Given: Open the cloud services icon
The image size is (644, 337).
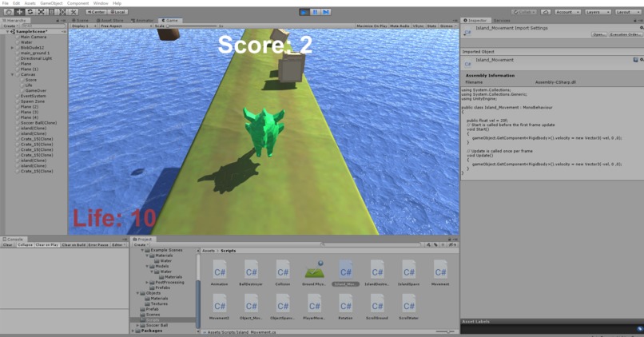Looking at the screenshot, I should (546, 12).
